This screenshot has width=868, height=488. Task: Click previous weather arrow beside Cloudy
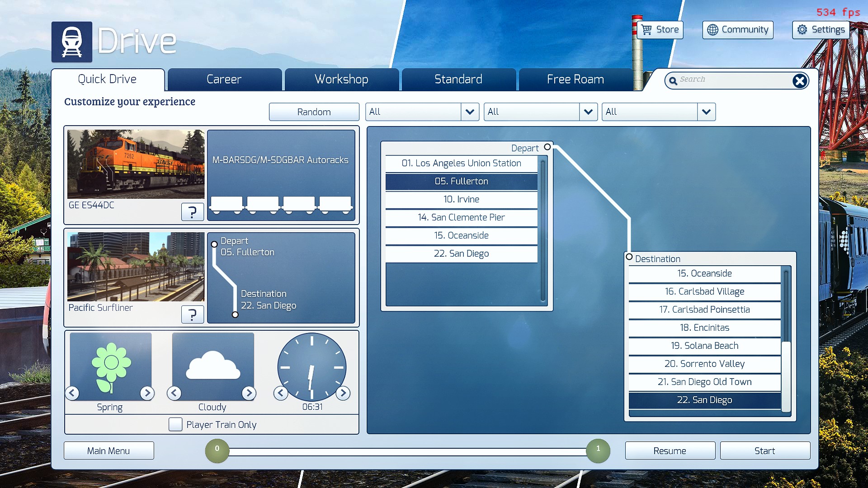click(x=175, y=393)
